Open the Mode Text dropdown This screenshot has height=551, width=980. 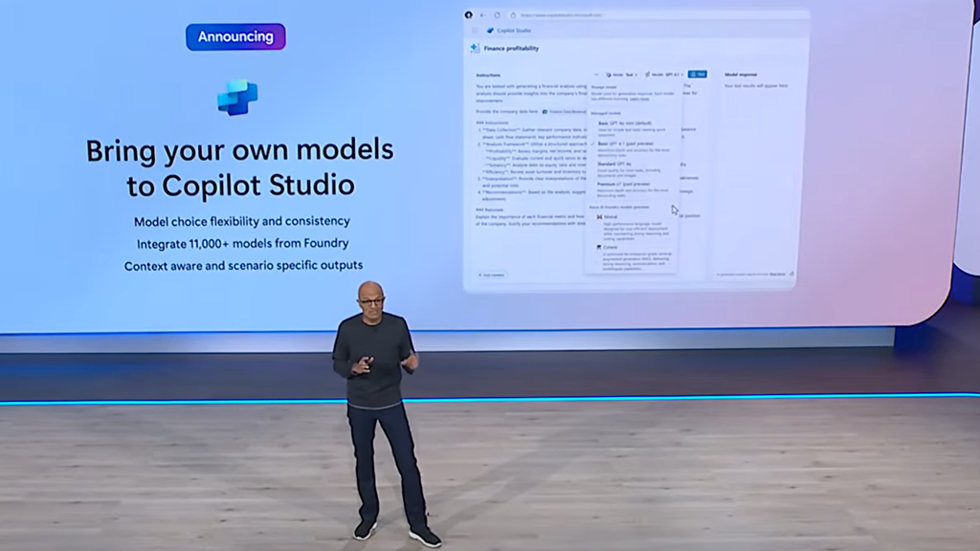coord(622,75)
